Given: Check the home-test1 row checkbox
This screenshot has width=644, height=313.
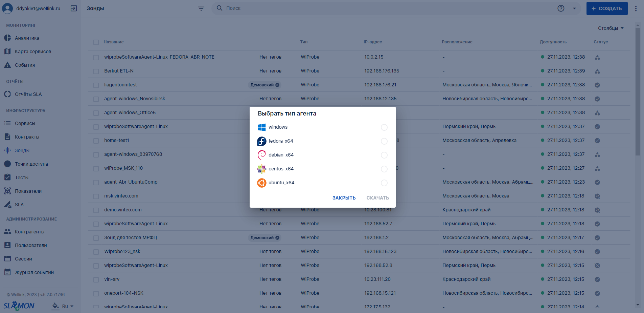Looking at the screenshot, I should tap(96, 141).
